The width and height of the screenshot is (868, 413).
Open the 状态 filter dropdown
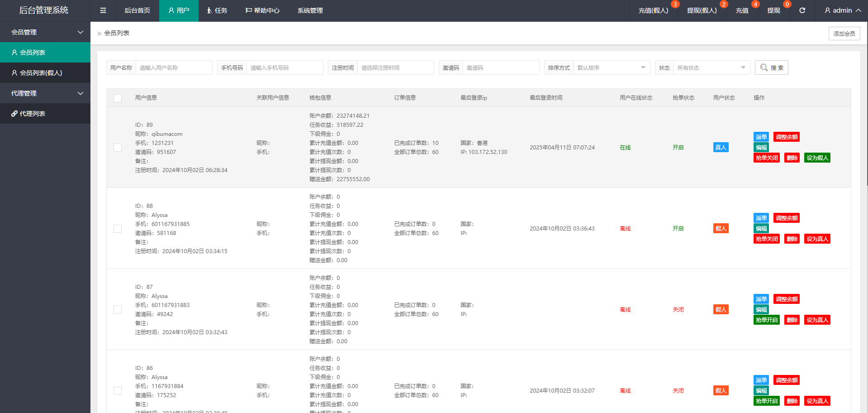click(711, 67)
